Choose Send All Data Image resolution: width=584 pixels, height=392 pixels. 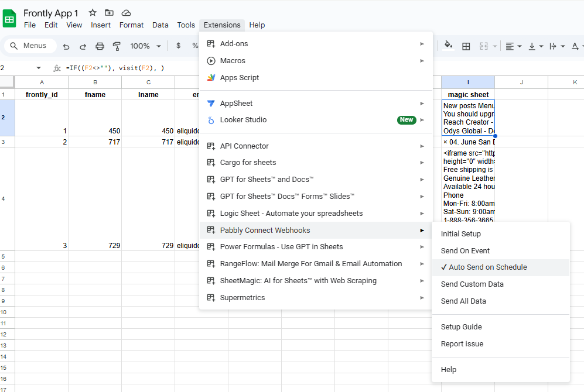(x=501, y=301)
